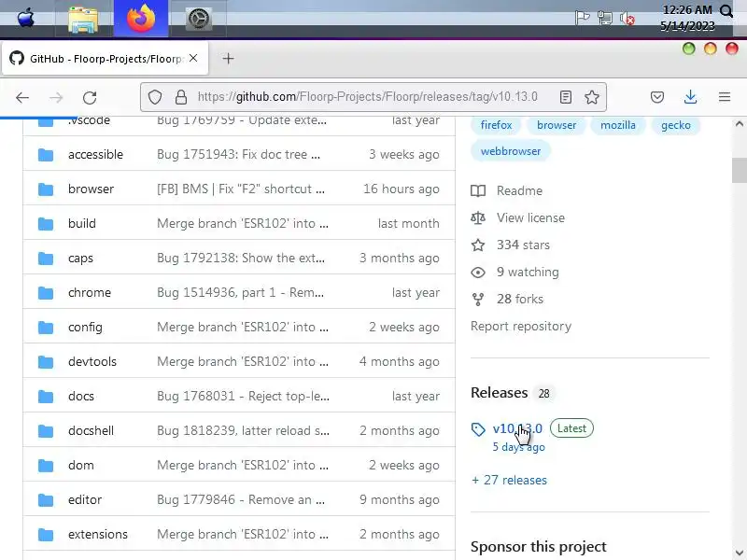This screenshot has height=560, width=747.
Task: View the 9 watching list
Action: pos(515,272)
